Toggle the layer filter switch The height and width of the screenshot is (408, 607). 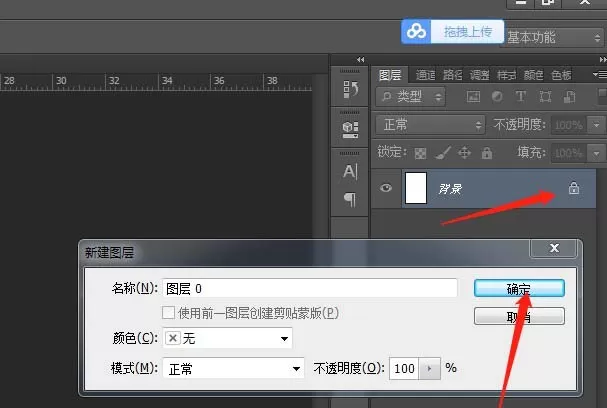point(602,96)
